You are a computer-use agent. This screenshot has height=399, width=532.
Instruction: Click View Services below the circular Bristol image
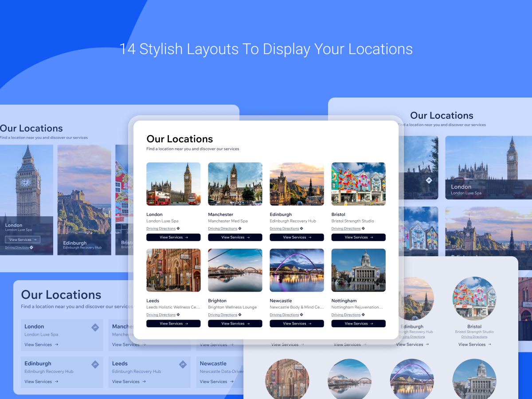coord(474,344)
